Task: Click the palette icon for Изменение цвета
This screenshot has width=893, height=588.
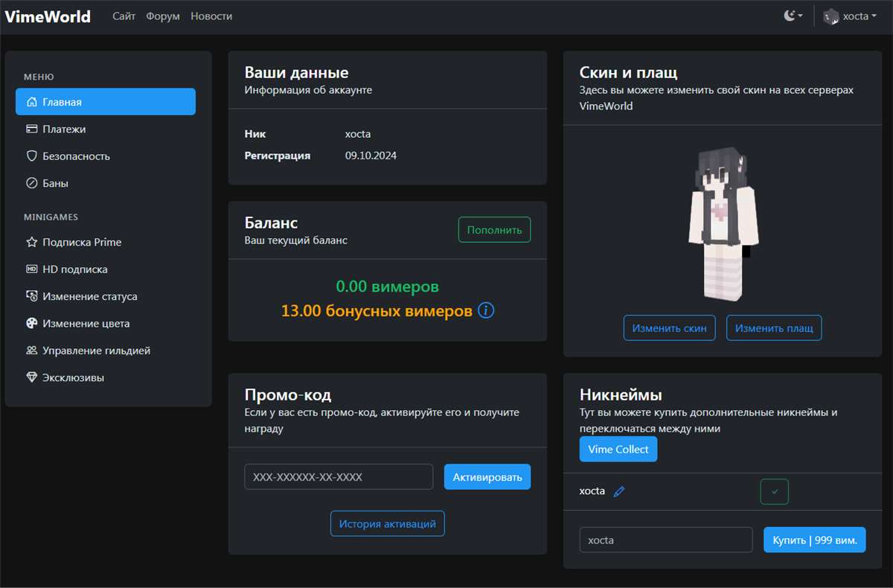Action: click(31, 324)
